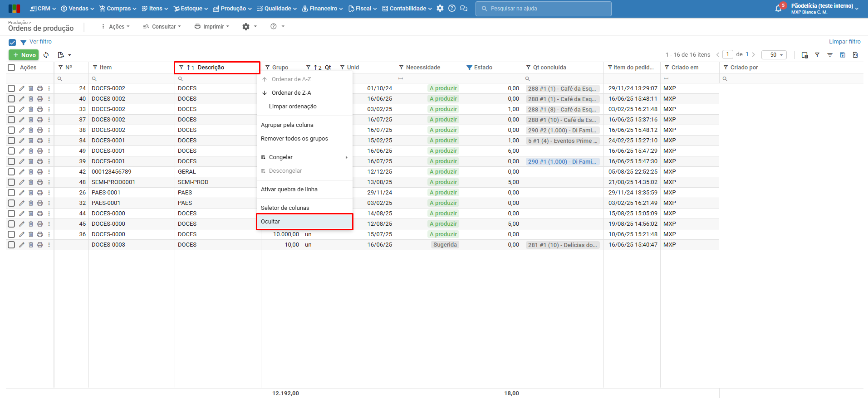Toggle the checkbox beside Ver filtro
868x398 pixels.
pyautogui.click(x=12, y=42)
